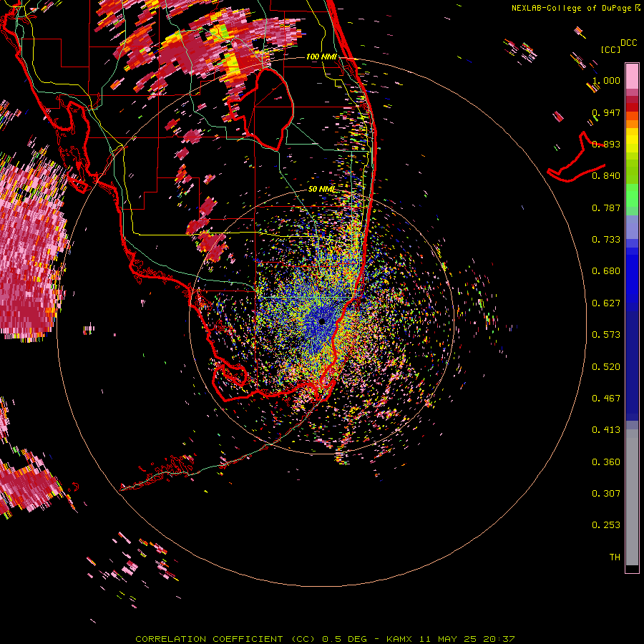Image resolution: width=644 pixels, height=644 pixels.
Task: Click the [CC] unit label
Action: (610, 49)
